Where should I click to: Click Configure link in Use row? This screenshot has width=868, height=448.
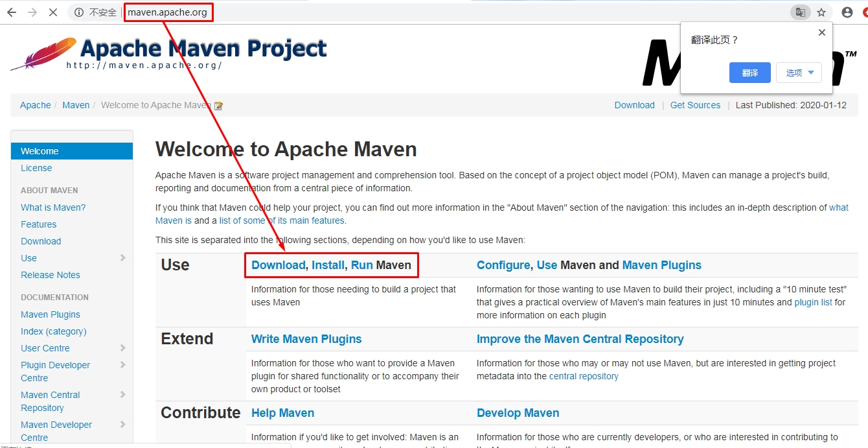[x=503, y=265]
